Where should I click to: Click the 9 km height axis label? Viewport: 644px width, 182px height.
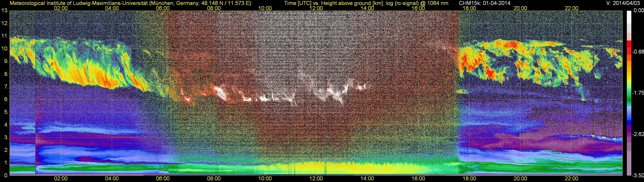tap(6, 61)
